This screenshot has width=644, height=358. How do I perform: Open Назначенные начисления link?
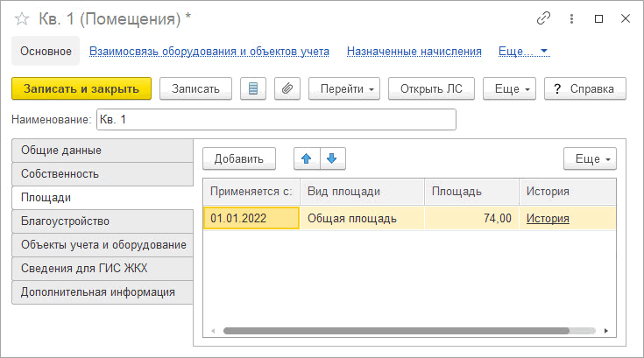pyautogui.click(x=414, y=52)
